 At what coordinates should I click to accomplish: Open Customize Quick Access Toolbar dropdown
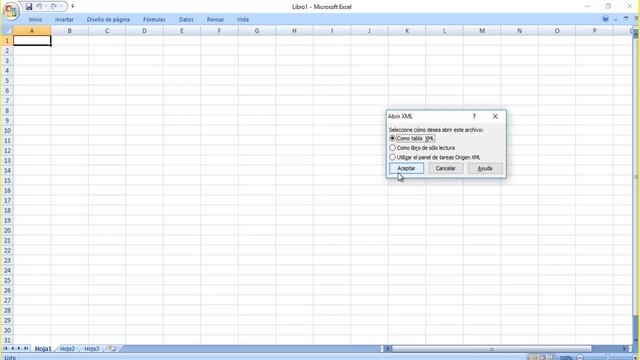(x=73, y=7)
